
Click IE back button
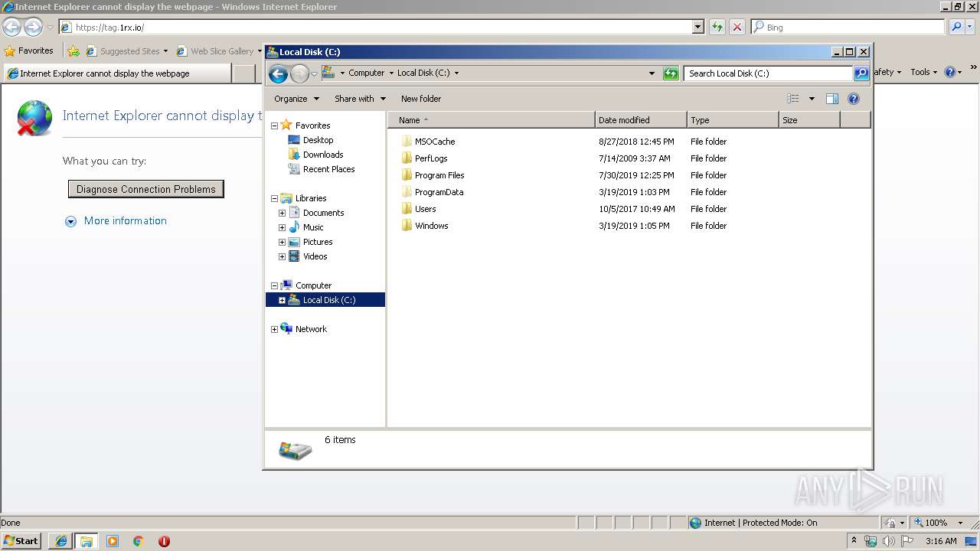pyautogui.click(x=12, y=27)
